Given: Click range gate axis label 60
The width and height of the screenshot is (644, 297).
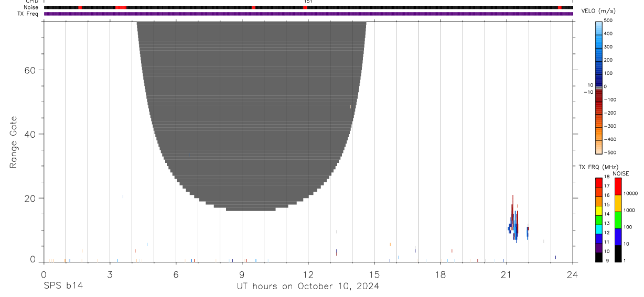Looking at the screenshot, I should point(29,70).
